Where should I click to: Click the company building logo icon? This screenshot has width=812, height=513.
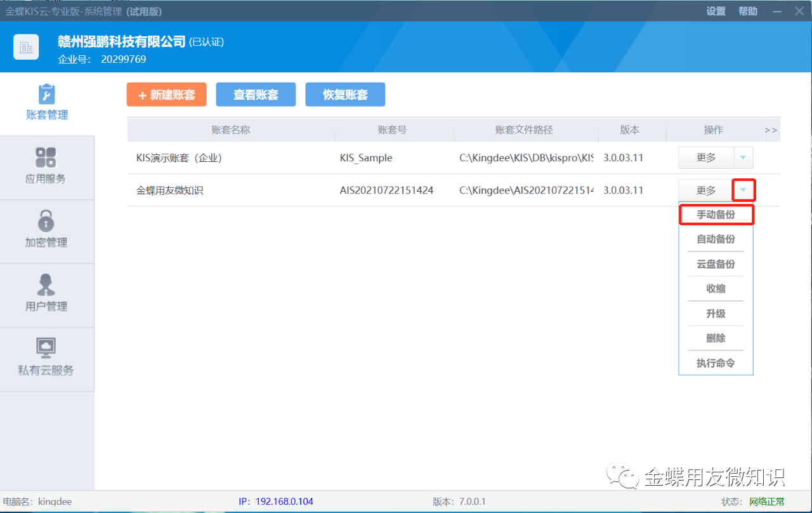coord(26,47)
